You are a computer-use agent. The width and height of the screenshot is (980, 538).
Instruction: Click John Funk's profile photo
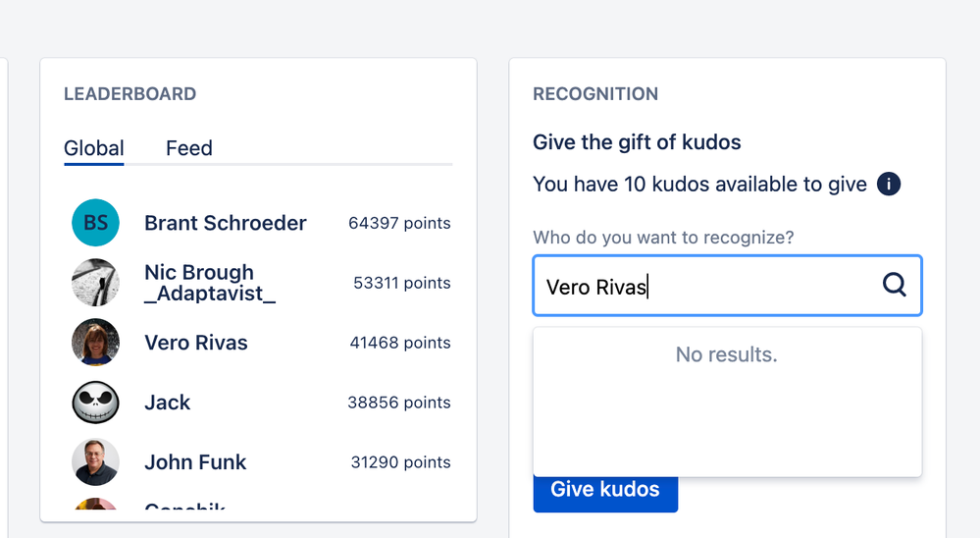click(x=95, y=461)
